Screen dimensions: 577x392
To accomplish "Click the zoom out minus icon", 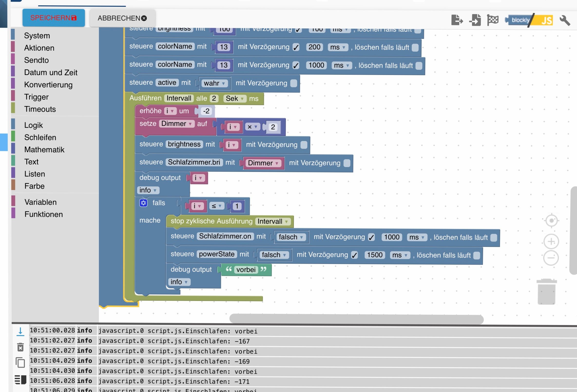I will pos(551,258).
